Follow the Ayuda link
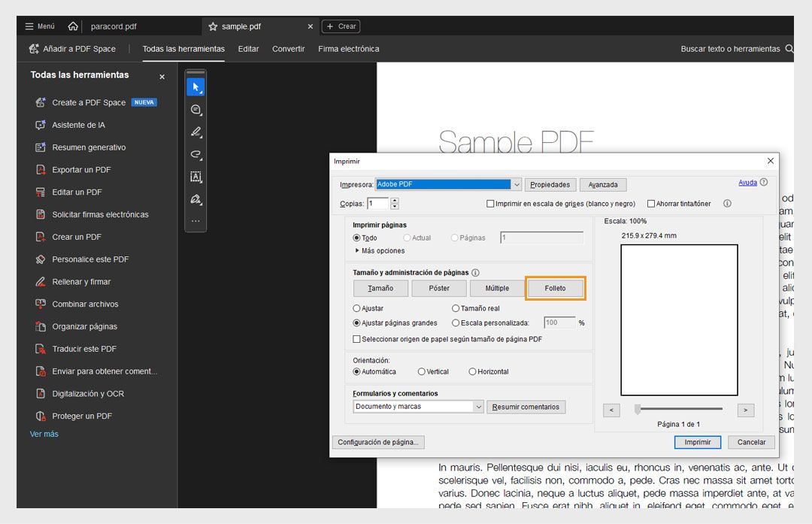 pyautogui.click(x=748, y=182)
